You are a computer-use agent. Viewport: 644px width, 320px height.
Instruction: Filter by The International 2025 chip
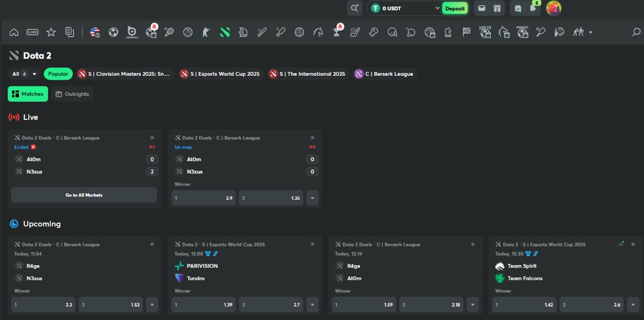click(x=308, y=74)
